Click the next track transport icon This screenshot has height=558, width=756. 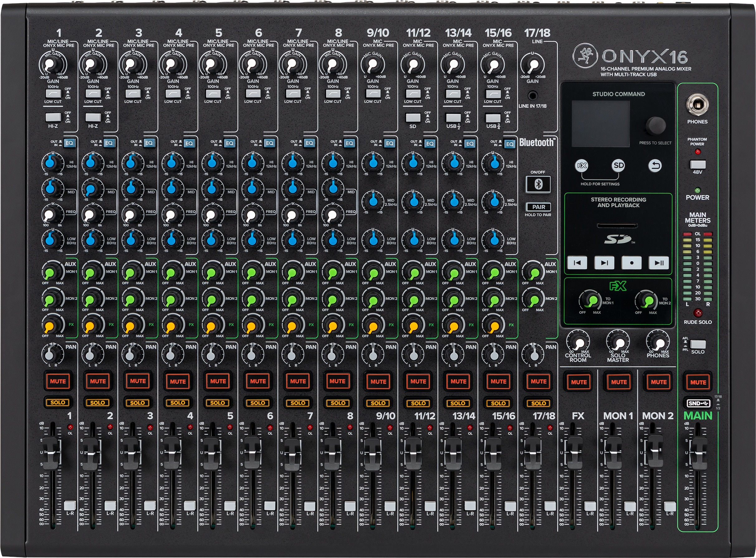point(604,264)
